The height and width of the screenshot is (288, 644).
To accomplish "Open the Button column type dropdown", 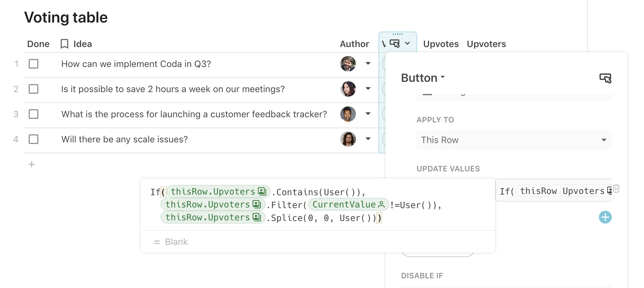I will click(x=423, y=78).
